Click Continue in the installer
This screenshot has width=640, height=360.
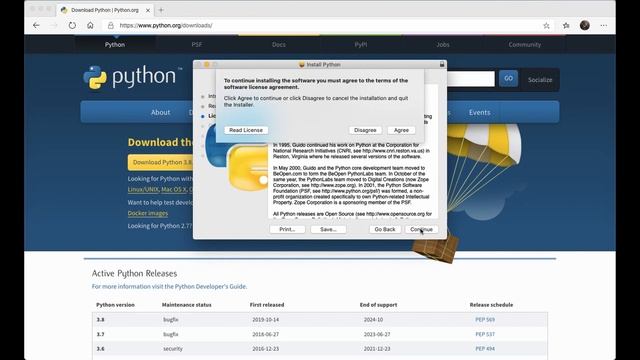[421, 229]
